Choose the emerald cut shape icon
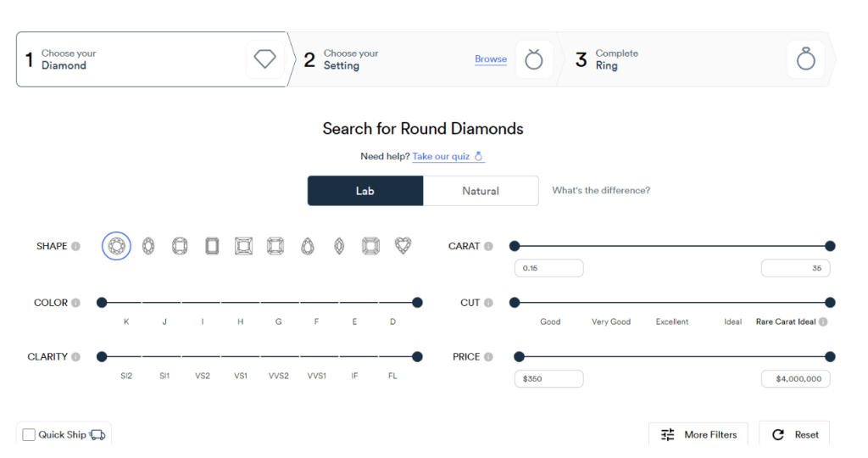This screenshot has width=868, height=458. [x=212, y=246]
